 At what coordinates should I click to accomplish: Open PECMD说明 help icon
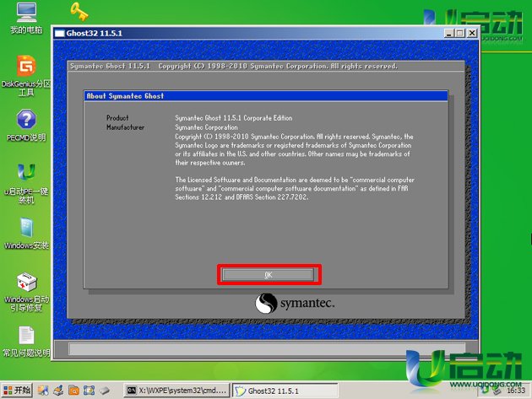(26, 126)
